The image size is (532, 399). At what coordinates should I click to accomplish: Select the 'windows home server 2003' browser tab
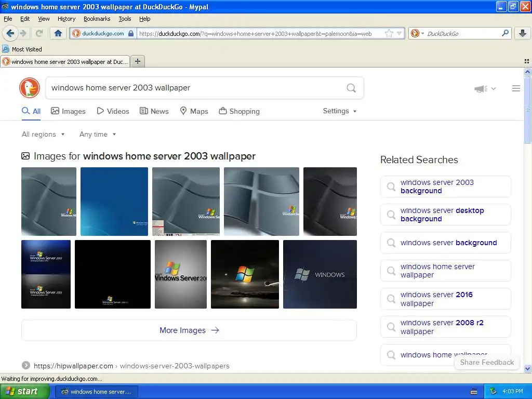(65, 62)
